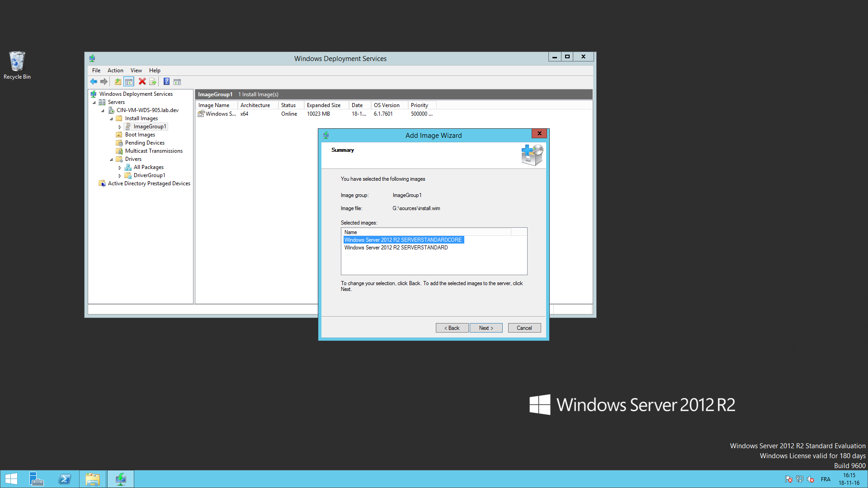The width and height of the screenshot is (868, 488).
Task: Open the View menu
Action: [136, 70]
